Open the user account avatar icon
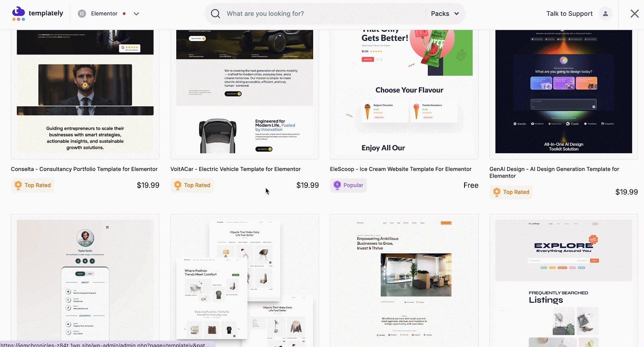This screenshot has height=347, width=644. pos(605,14)
